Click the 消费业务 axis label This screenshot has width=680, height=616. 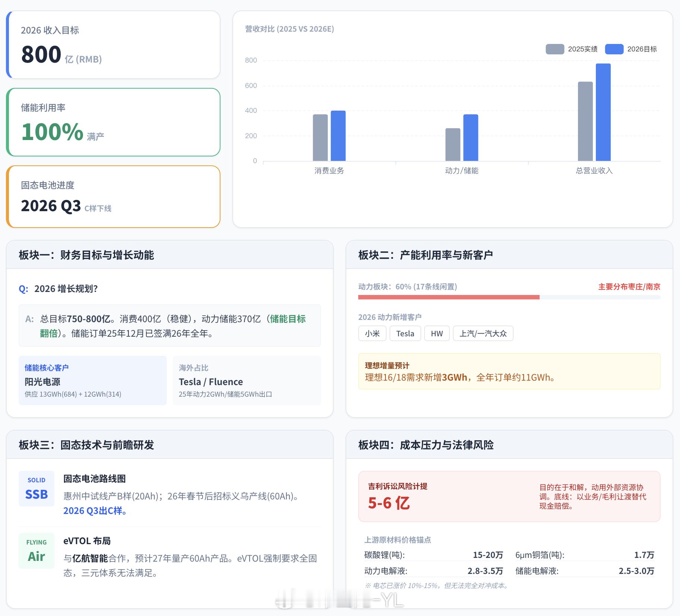pos(329,171)
